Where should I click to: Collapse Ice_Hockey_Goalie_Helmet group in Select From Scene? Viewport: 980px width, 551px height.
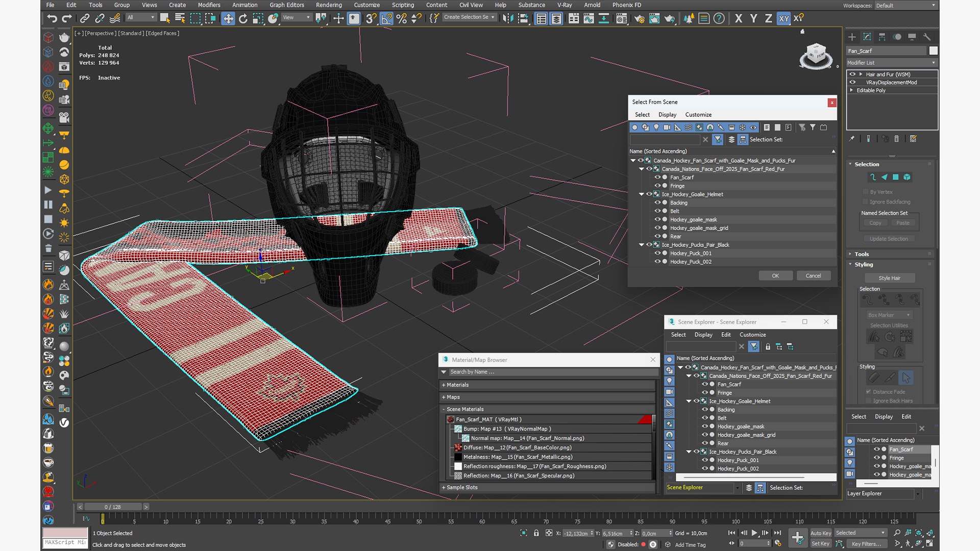tap(642, 194)
